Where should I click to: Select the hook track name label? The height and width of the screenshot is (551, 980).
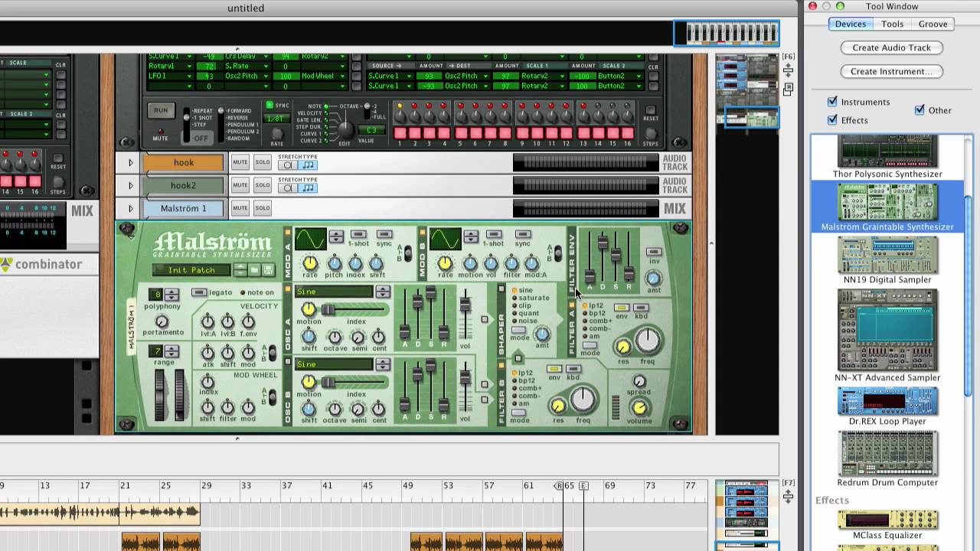tap(184, 162)
